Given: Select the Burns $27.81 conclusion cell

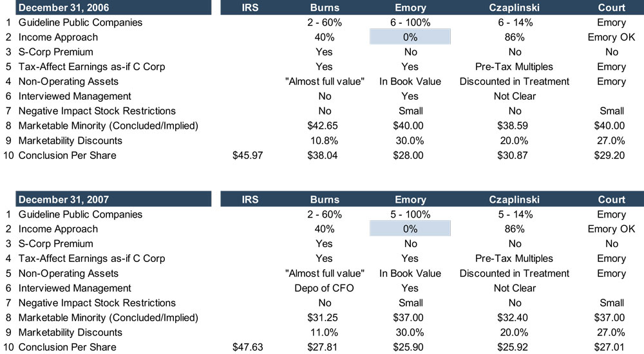Looking at the screenshot, I should pyautogui.click(x=324, y=347).
